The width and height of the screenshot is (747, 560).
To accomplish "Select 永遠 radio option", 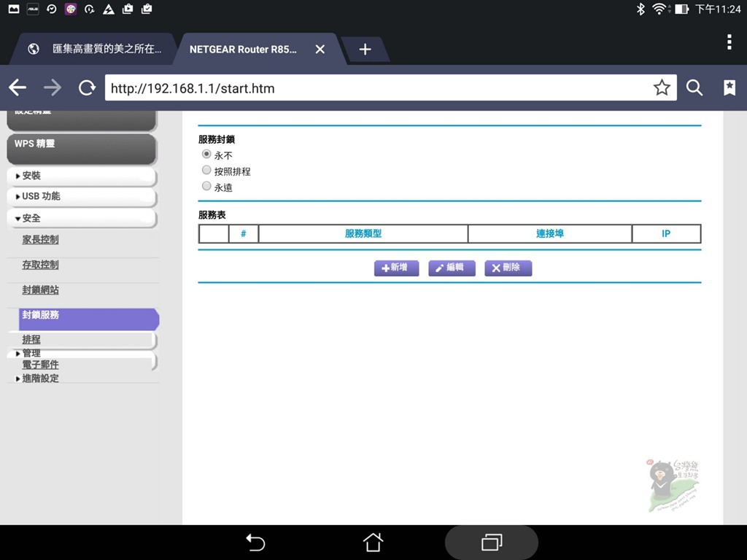I will 206,186.
